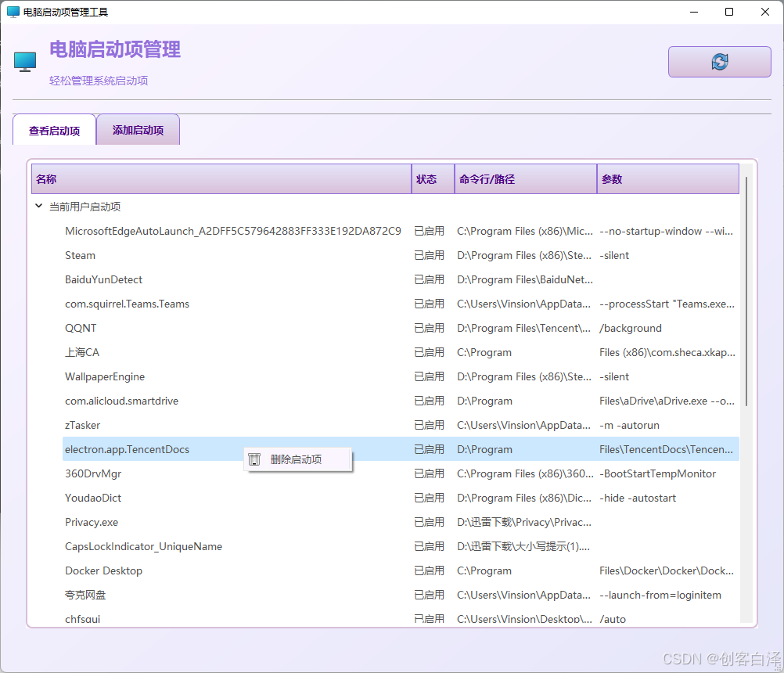This screenshot has width=784, height=673.
Task: Click the monitor logo beside 电脑启动项管理
Action: click(25, 62)
